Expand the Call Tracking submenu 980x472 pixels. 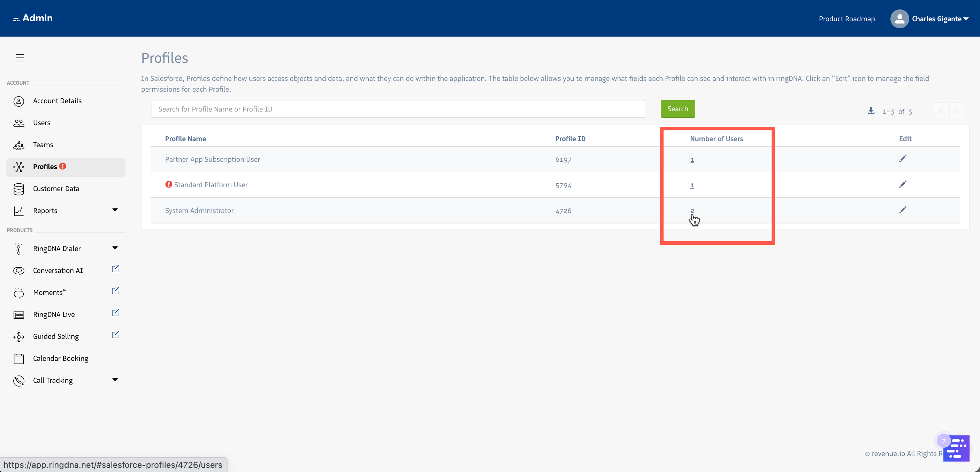[115, 380]
